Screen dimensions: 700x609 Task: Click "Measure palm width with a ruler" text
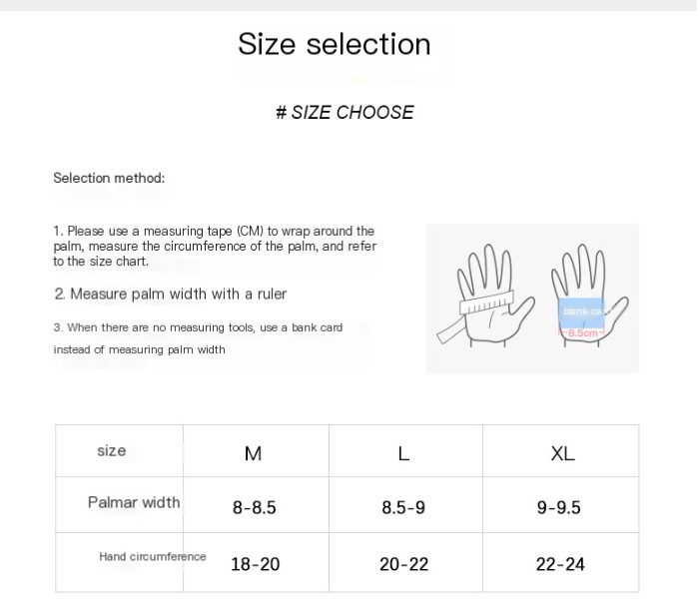pos(171,294)
